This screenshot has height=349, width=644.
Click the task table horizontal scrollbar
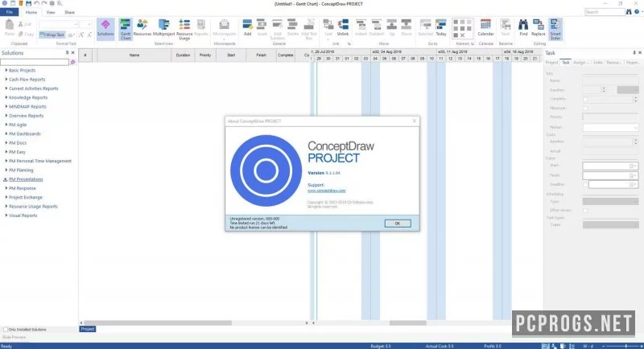point(157,322)
